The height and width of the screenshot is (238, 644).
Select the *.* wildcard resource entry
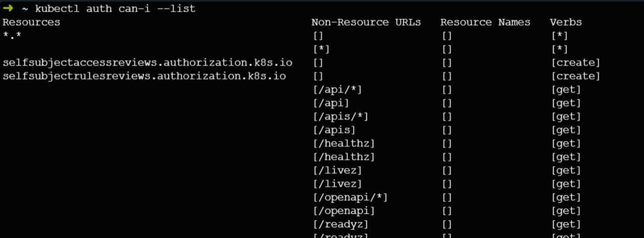(x=12, y=36)
